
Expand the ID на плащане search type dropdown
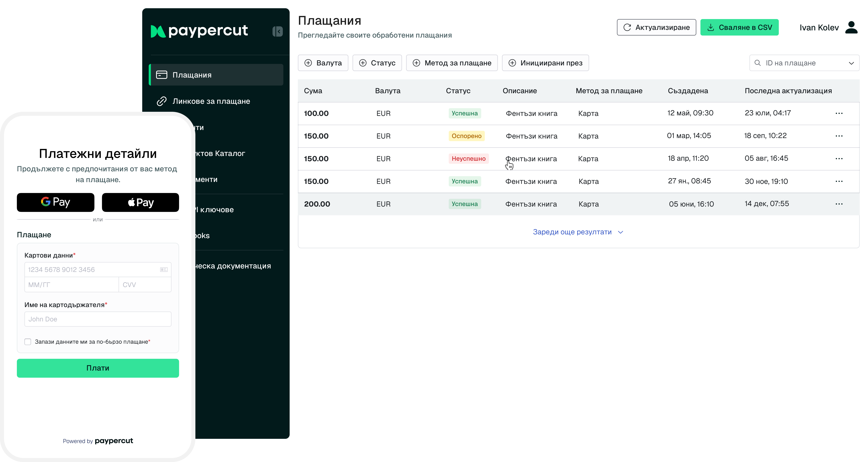click(x=851, y=63)
